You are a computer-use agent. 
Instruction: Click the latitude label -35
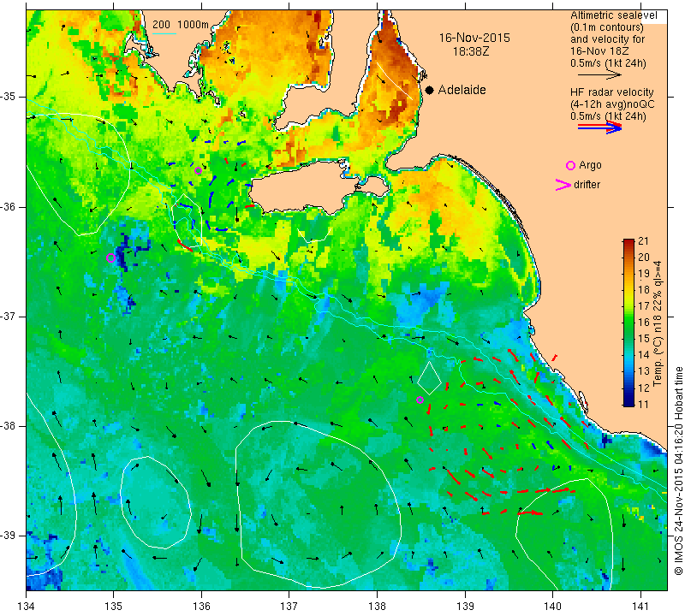tap(9, 97)
